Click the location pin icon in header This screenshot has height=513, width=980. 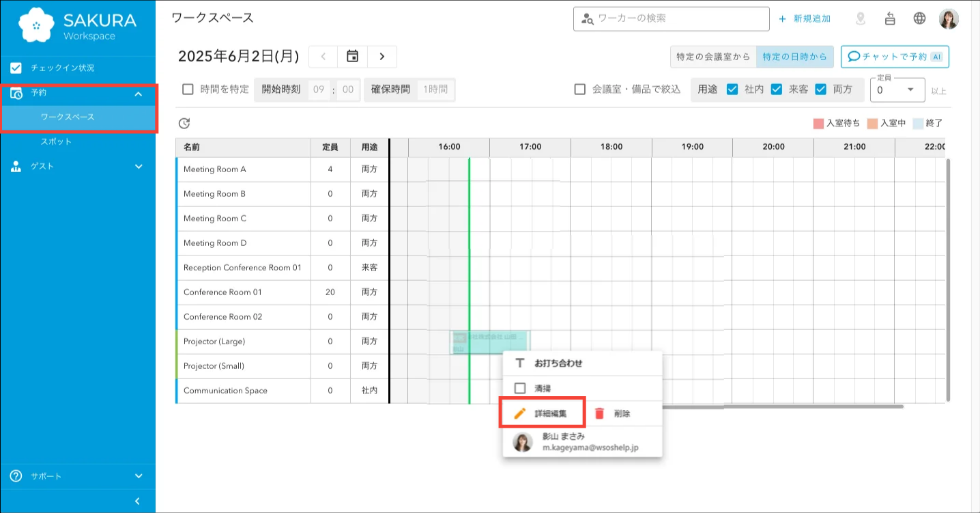pyautogui.click(x=861, y=19)
